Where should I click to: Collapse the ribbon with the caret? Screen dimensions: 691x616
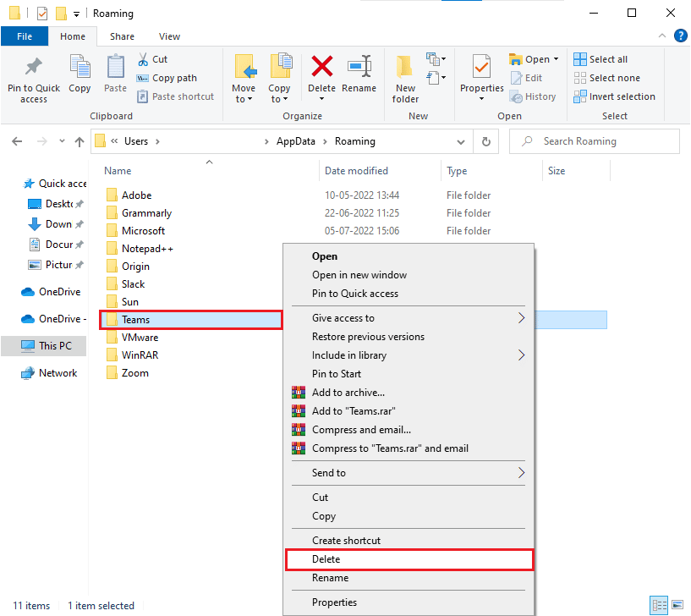(662, 36)
